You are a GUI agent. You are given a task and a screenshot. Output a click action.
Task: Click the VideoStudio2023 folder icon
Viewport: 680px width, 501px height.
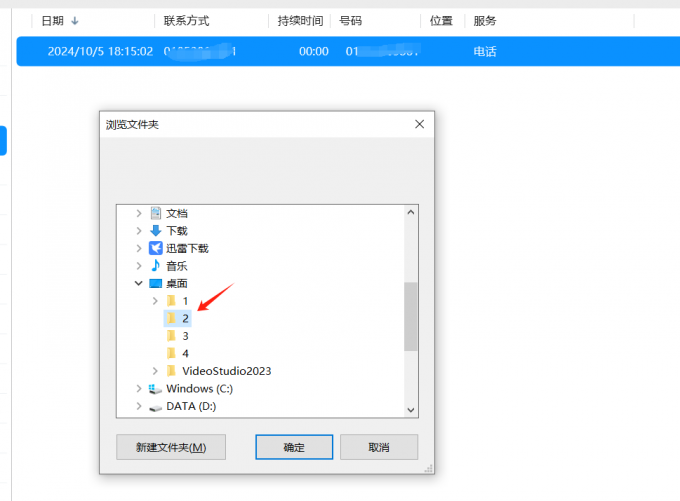tap(172, 371)
